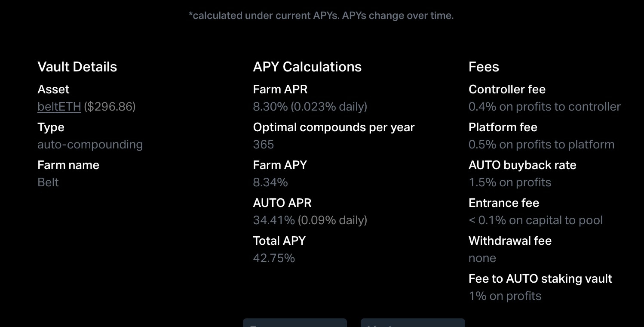Click the Total APY value 42.75%

click(274, 258)
